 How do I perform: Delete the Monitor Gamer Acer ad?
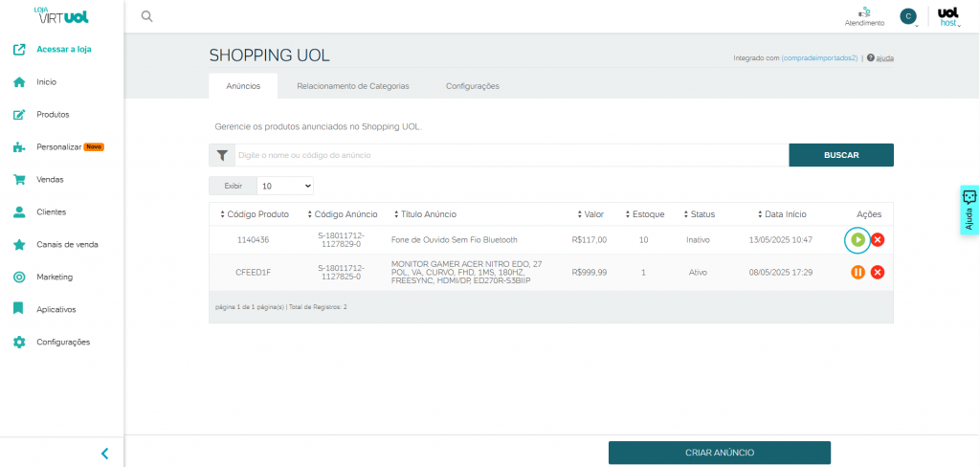[878, 272]
